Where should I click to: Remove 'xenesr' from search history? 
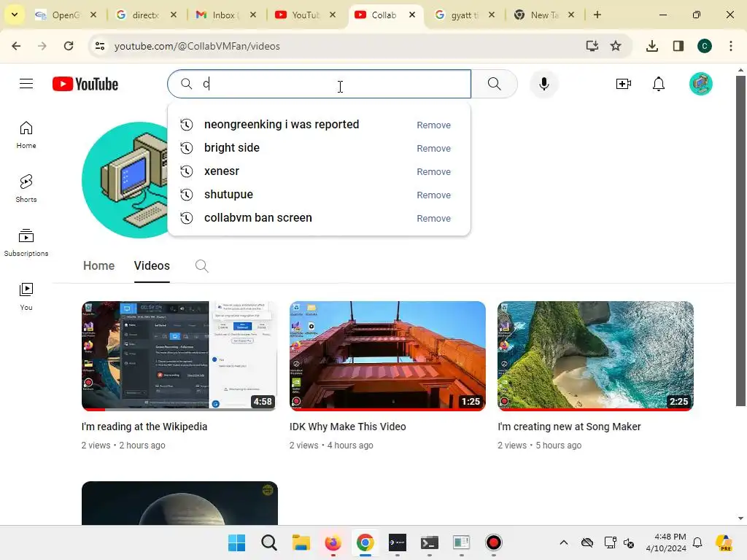tap(433, 171)
